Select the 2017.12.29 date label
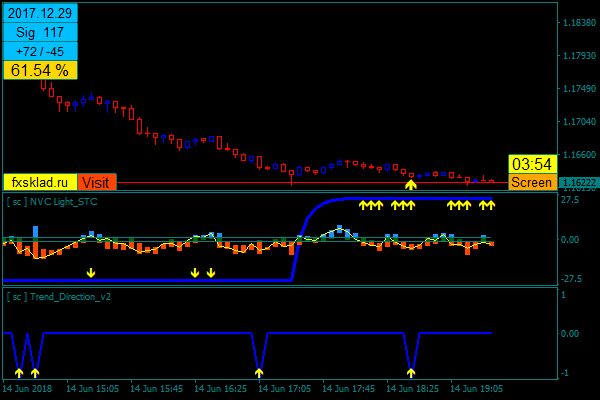This screenshot has height=400, width=600. point(40,13)
